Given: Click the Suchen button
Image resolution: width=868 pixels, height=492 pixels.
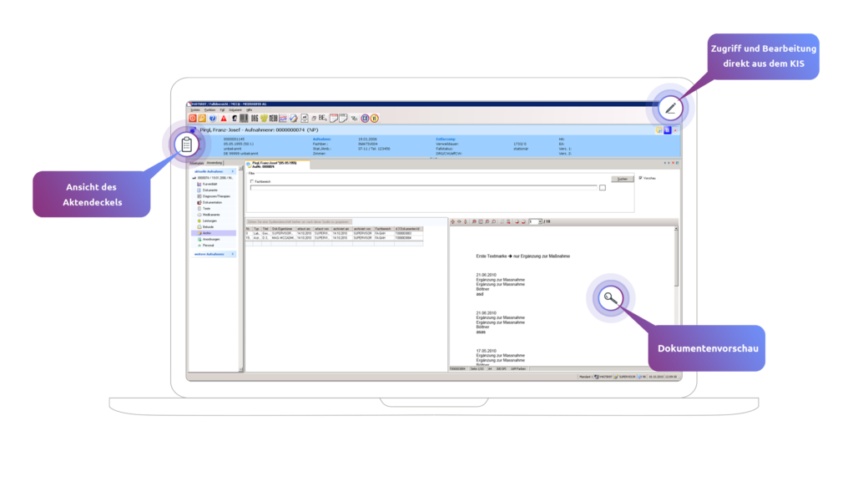Looking at the screenshot, I should pos(623,179).
